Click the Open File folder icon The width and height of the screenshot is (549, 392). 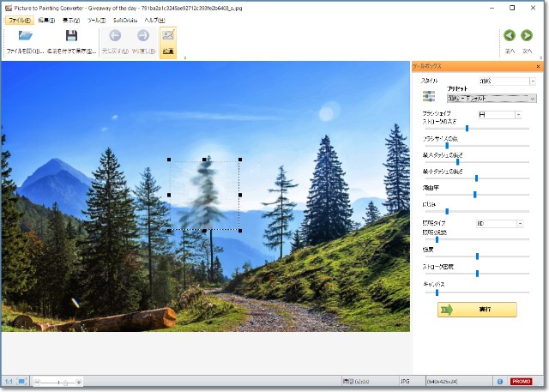pyautogui.click(x=25, y=37)
